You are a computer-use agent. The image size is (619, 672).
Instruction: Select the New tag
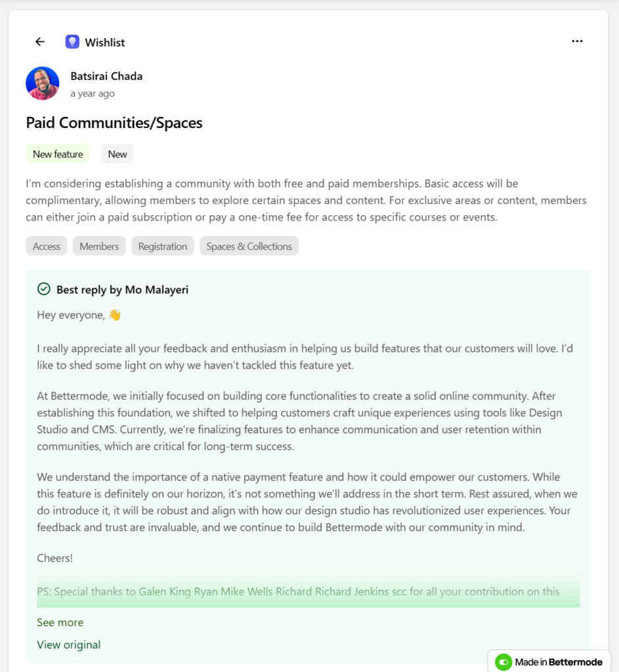[117, 154]
